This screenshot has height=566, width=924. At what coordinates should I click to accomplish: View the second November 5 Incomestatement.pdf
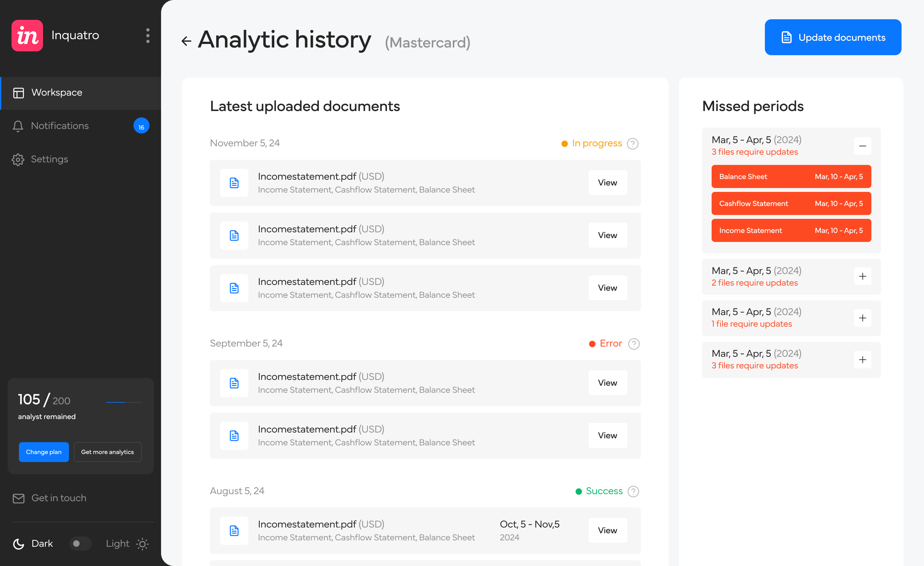click(x=608, y=235)
